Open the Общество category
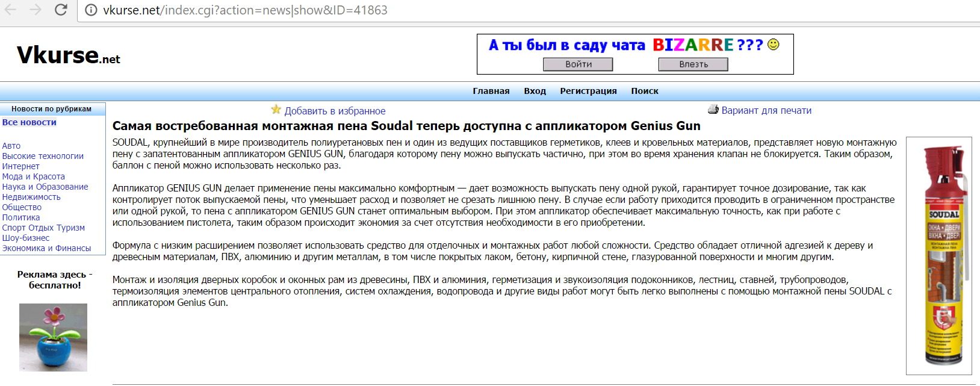 click(x=22, y=207)
